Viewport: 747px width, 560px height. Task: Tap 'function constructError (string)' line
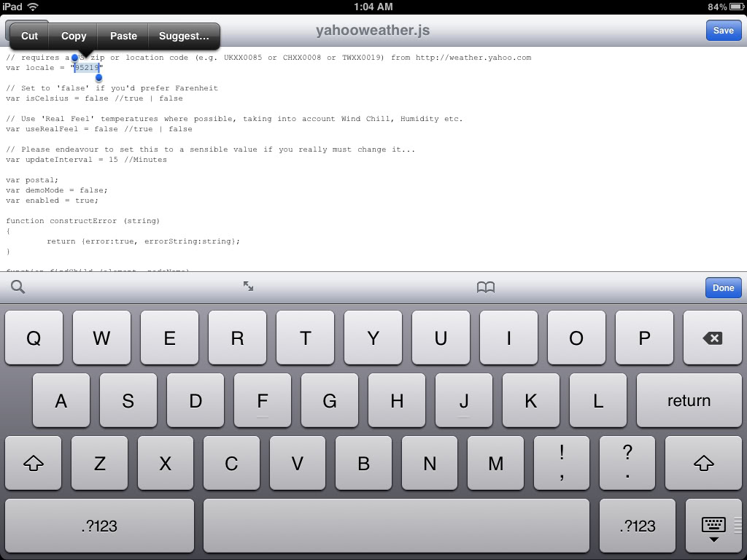[x=83, y=221]
